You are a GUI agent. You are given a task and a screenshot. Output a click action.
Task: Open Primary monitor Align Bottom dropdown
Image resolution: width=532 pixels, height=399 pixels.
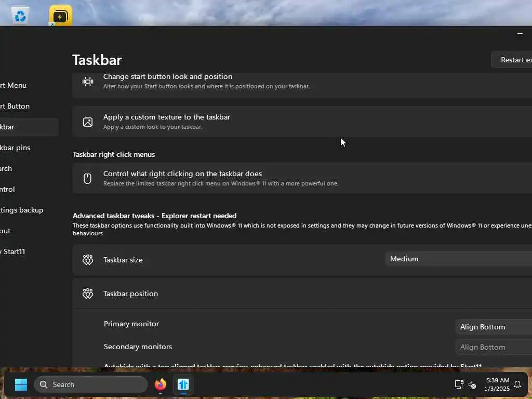[x=494, y=327]
